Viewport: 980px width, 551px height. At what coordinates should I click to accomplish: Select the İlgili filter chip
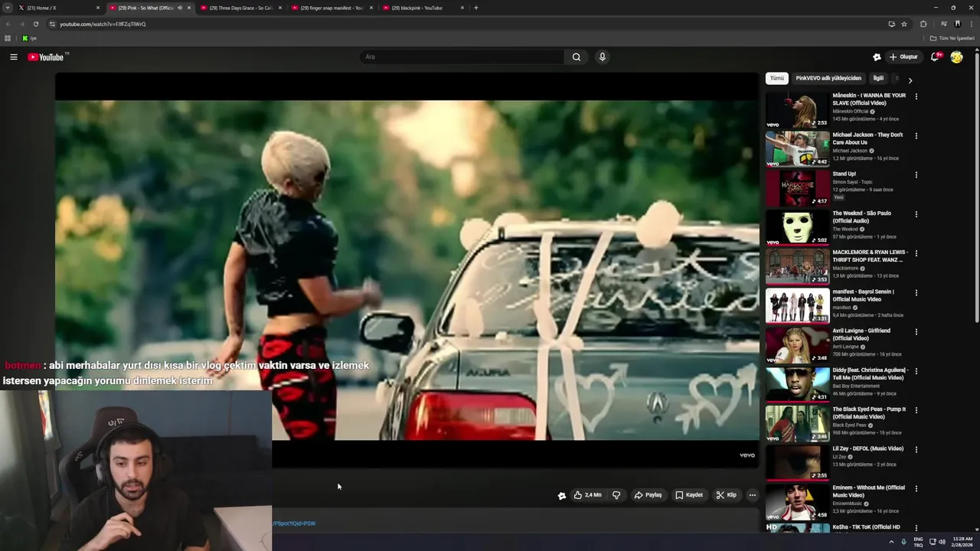point(878,78)
